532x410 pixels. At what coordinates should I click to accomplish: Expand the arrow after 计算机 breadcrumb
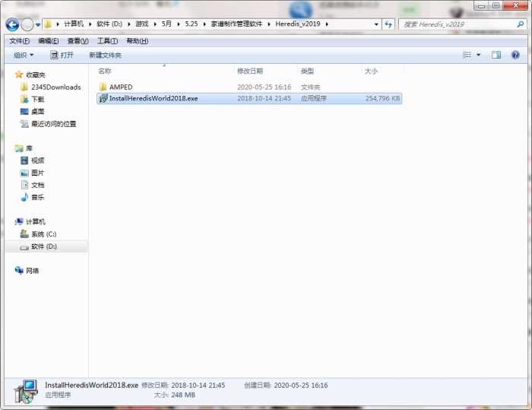pyautogui.click(x=90, y=24)
